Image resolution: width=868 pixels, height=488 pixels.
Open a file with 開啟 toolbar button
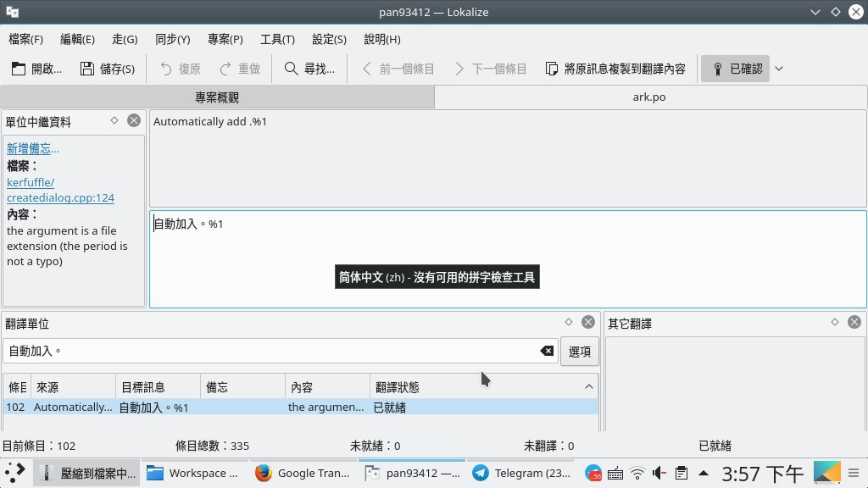click(x=36, y=69)
